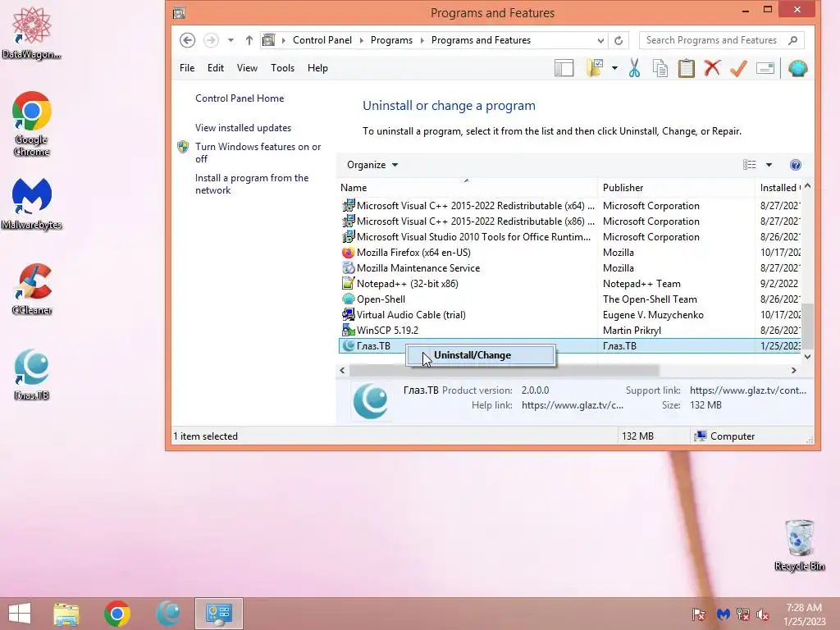Click the Back navigation arrow
Viewport: 840px width, 630px height.
pos(187,40)
